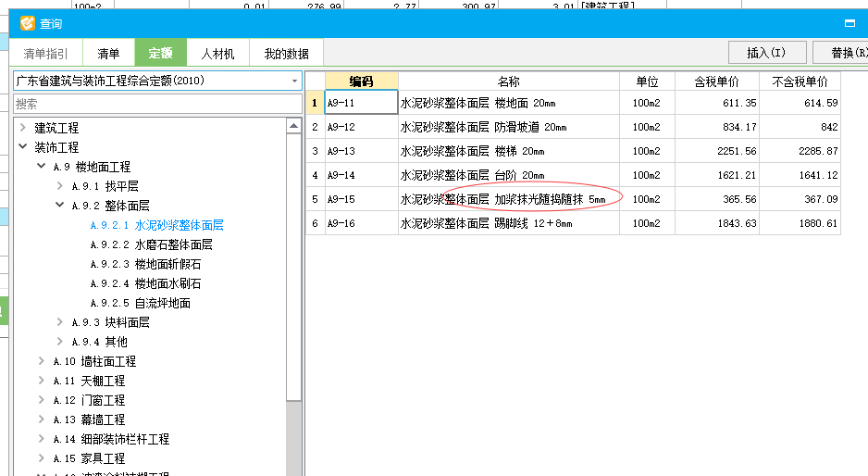Click the 1880.61 price cell
The height and width of the screenshot is (476, 868).
pos(800,223)
